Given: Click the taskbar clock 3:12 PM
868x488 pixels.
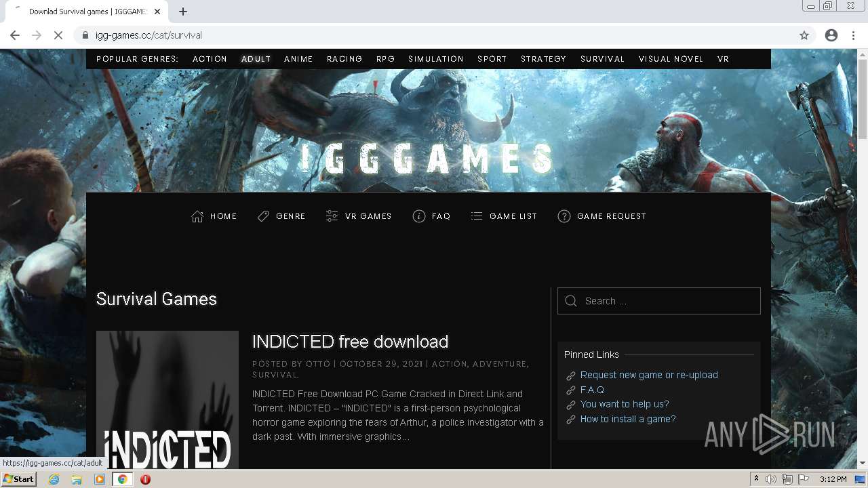Looking at the screenshot, I should 833,479.
